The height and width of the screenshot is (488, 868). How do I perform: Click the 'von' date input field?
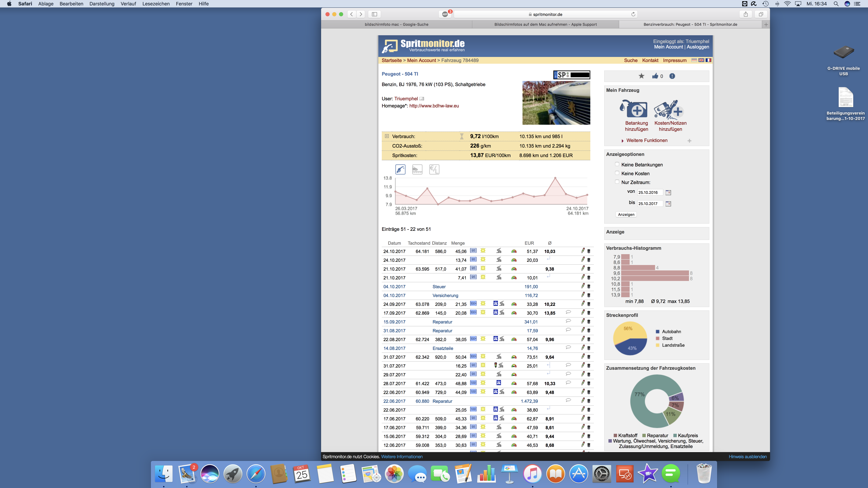[650, 193]
